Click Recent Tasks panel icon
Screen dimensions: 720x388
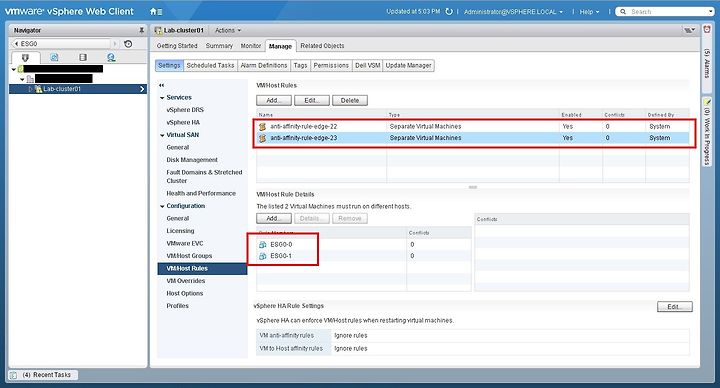pos(14,375)
